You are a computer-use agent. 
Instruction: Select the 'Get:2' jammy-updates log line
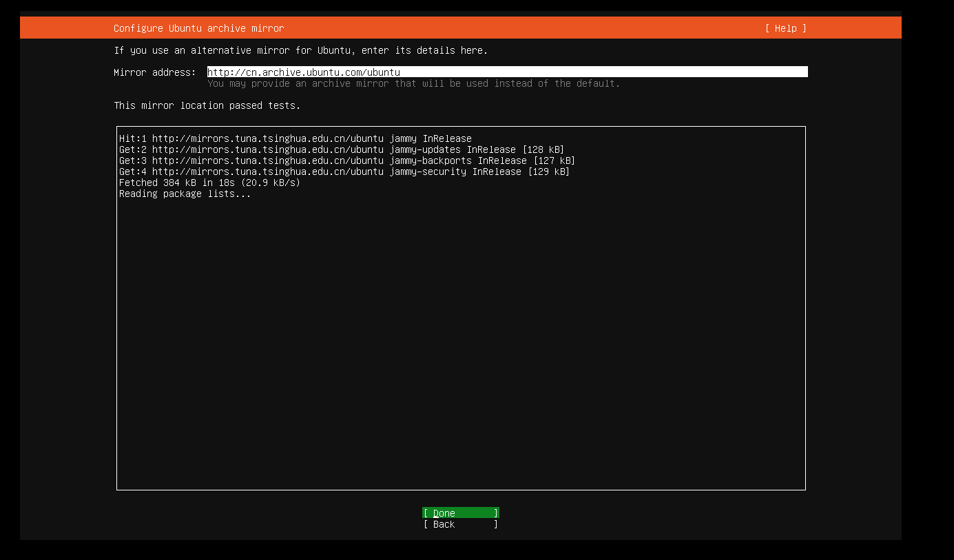point(342,149)
